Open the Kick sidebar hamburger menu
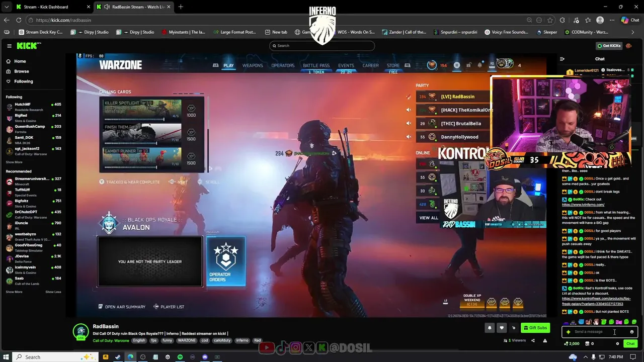 9,46
